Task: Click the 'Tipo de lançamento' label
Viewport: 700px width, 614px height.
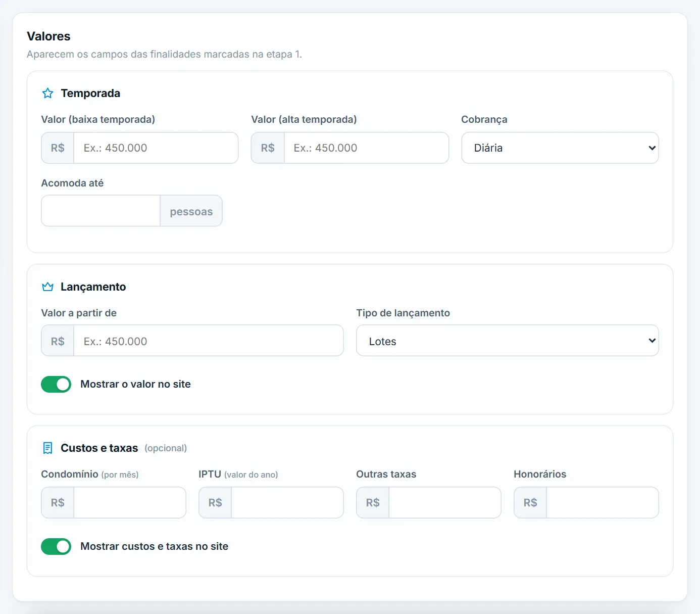Action: 403,313
